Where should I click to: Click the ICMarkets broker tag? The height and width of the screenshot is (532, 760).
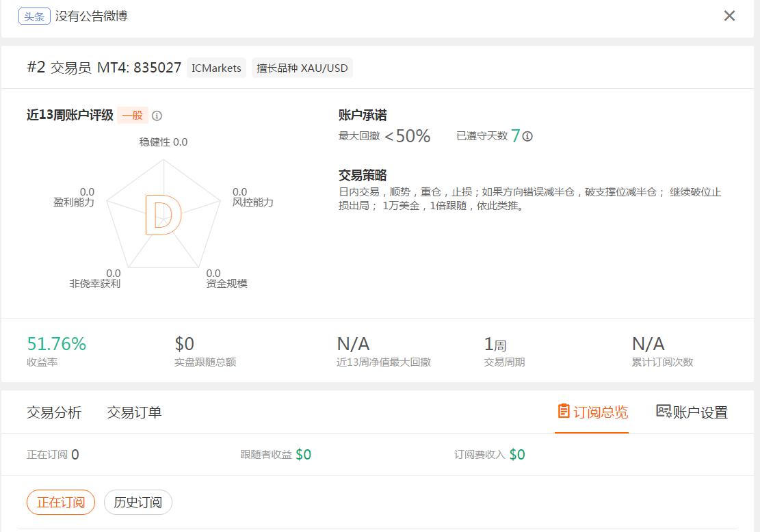click(x=216, y=68)
